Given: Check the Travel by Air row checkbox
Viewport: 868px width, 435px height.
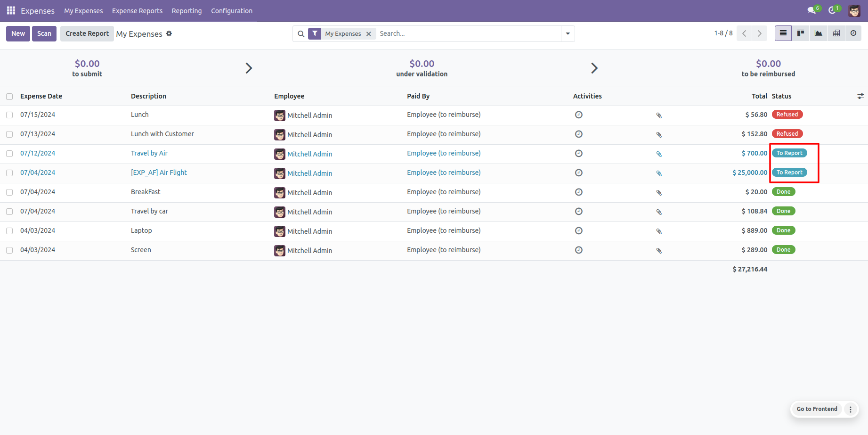Looking at the screenshot, I should click(9, 154).
